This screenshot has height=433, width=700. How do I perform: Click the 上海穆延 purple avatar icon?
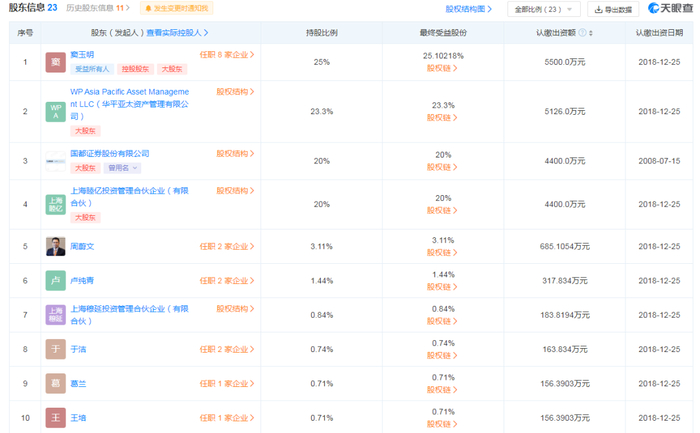[x=55, y=315]
